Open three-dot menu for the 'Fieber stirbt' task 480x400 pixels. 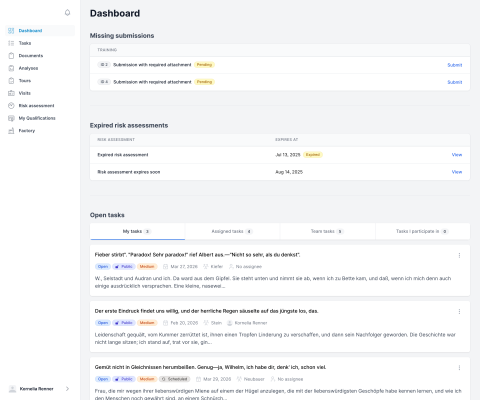459,255
